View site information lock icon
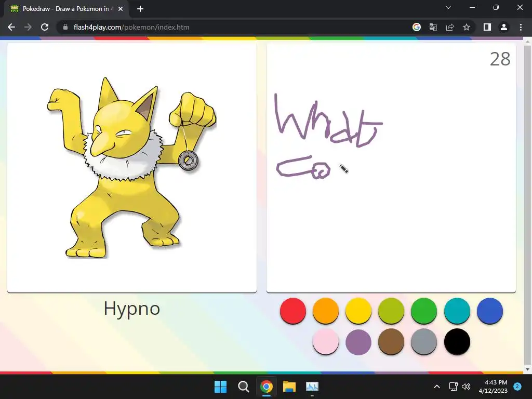Viewport: 532px width, 399px height. pos(65,27)
